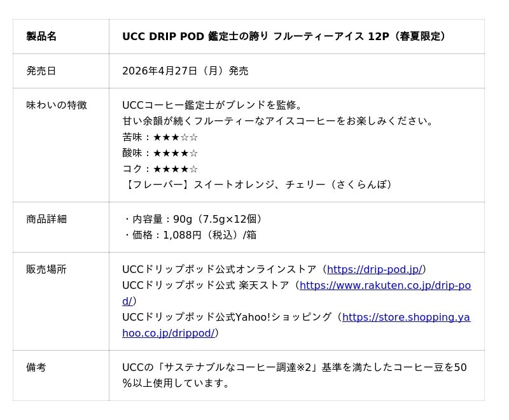Click the サステナブルなコーヒー調達 remark text
The image size is (509, 420).
click(x=294, y=367)
